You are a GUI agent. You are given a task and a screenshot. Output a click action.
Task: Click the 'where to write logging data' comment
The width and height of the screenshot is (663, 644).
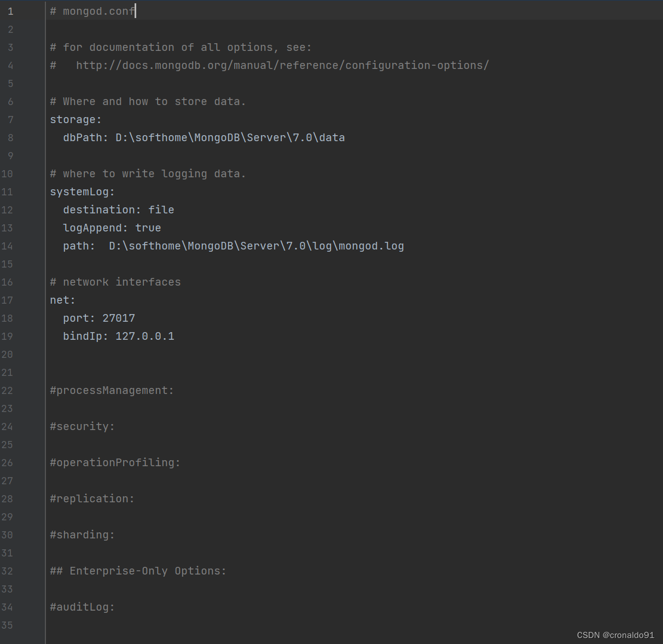[148, 174]
